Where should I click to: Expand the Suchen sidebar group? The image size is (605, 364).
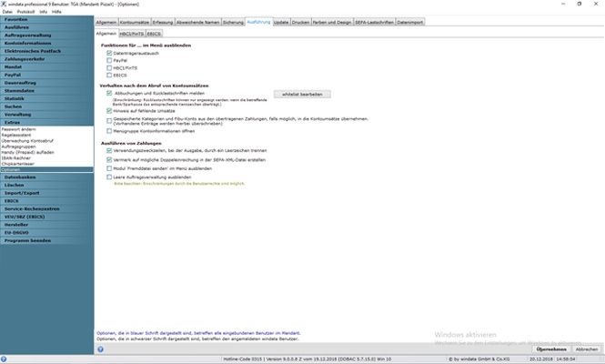pyautogui.click(x=46, y=106)
